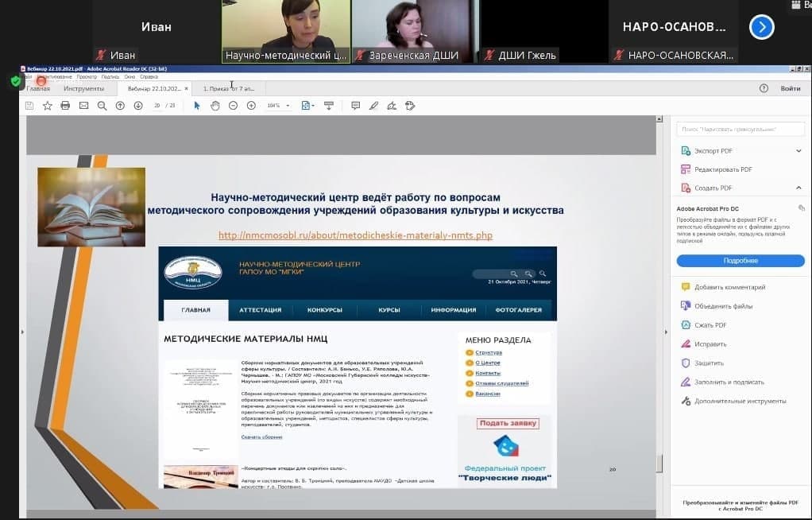Click the Войти sign-in button
Viewport: 812px width, 520px height.
click(791, 88)
